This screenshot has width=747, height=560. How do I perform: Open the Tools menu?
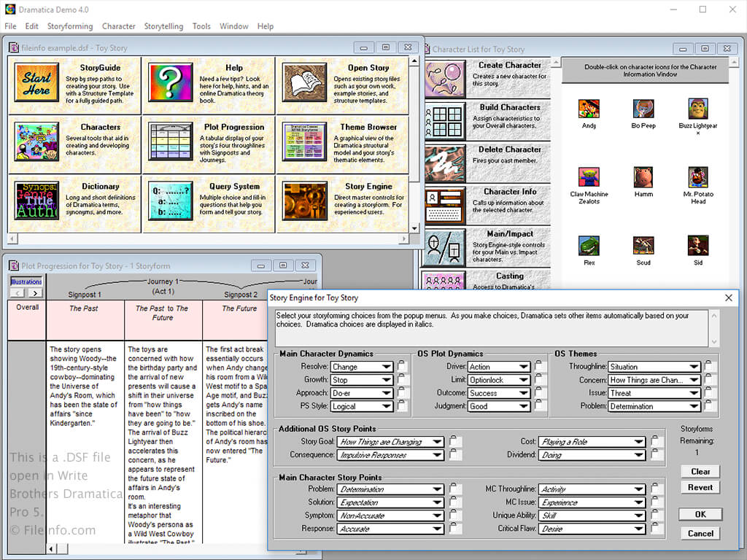pyautogui.click(x=201, y=26)
